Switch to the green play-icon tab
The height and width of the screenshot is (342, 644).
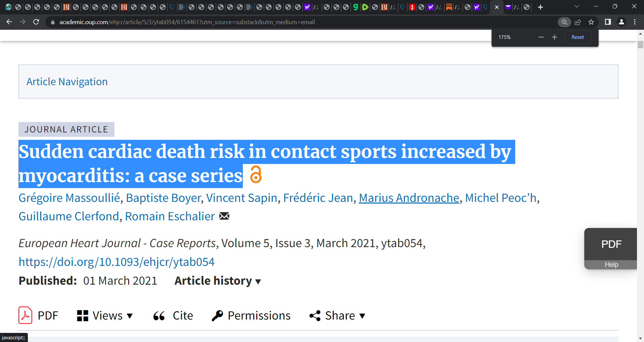click(x=365, y=7)
